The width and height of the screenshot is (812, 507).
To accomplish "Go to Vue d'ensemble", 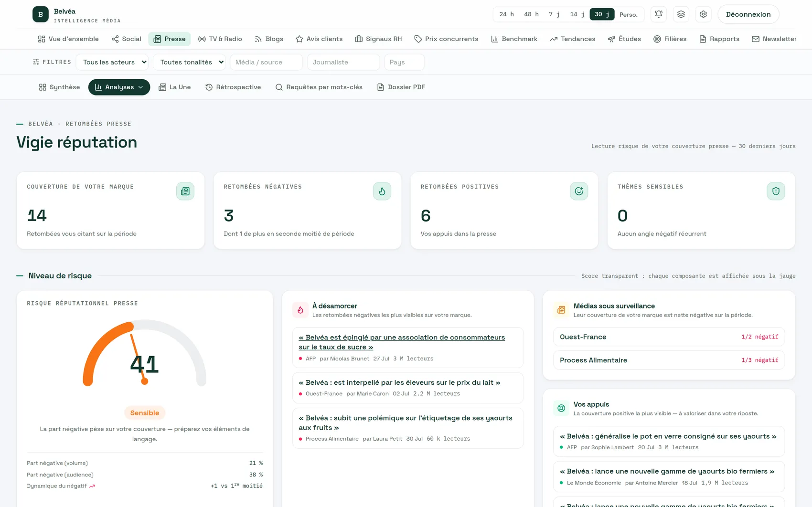I will 68,39.
